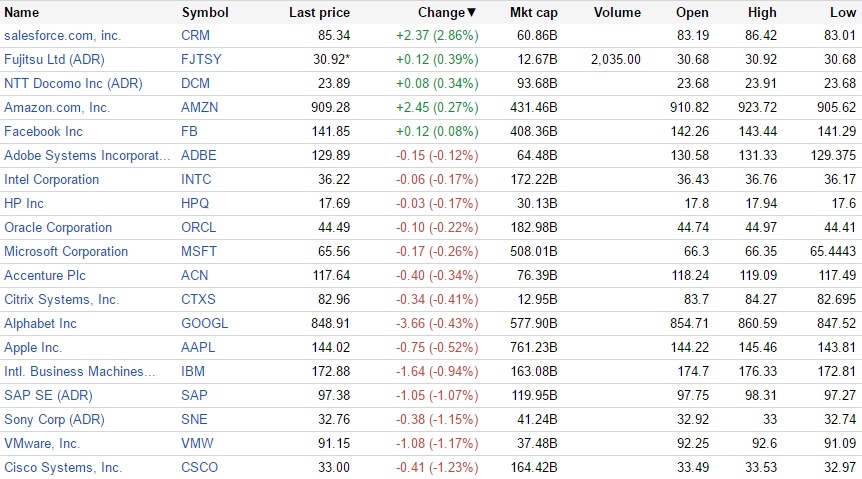Sort by Volume column header
This screenshot has height=479, width=862.
pyautogui.click(x=617, y=13)
